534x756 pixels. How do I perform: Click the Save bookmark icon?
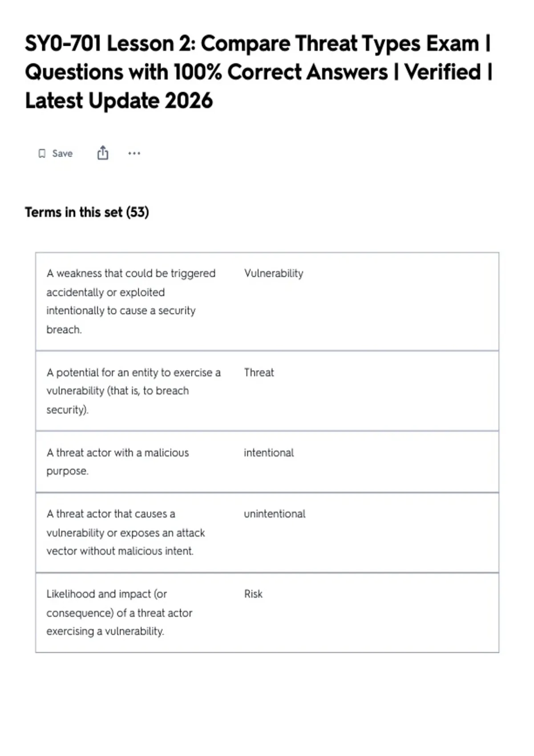42,153
